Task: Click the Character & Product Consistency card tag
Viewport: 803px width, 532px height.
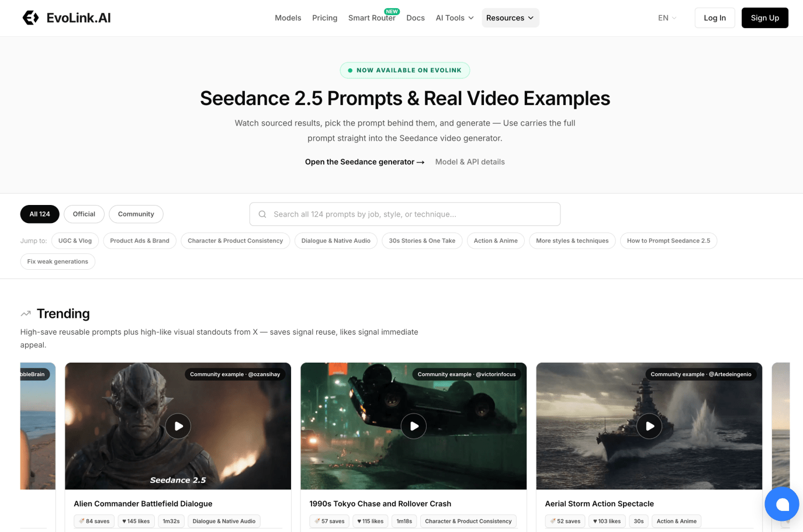Action: point(468,521)
